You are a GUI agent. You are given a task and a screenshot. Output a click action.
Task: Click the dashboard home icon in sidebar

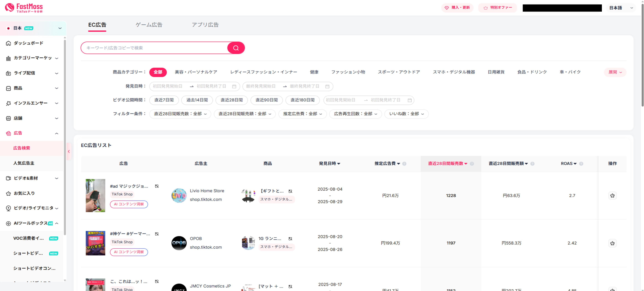point(8,43)
